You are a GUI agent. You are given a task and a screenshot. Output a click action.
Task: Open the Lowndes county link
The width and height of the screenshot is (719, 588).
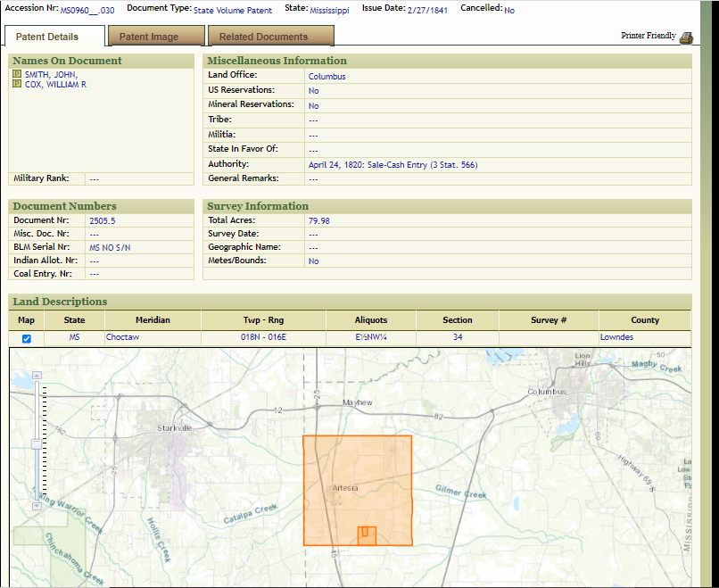616,337
